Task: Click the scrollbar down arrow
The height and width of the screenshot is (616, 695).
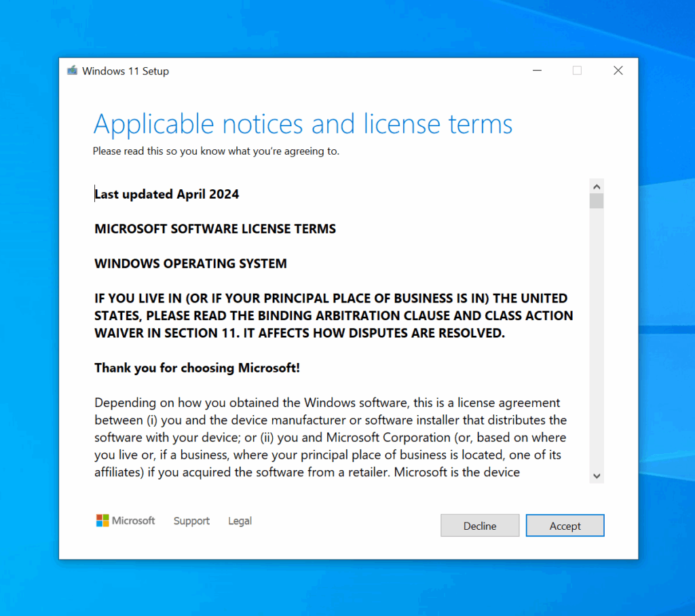Action: [597, 476]
